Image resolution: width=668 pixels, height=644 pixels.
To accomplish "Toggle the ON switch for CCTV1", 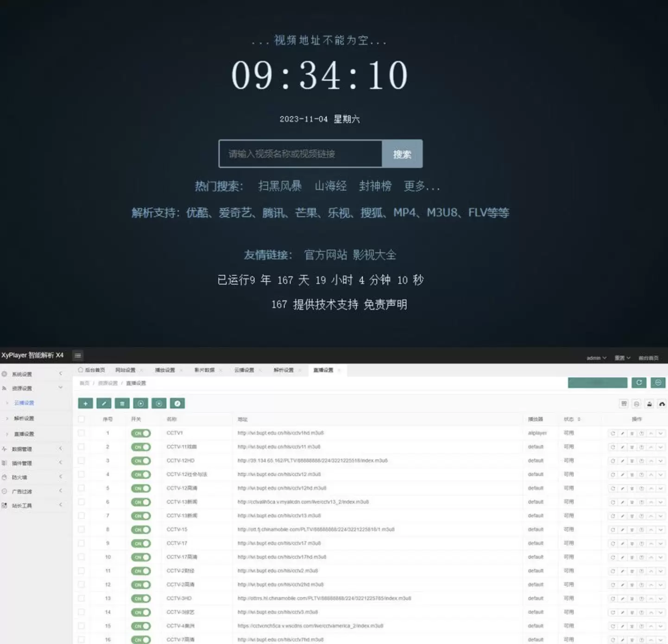I will point(141,433).
